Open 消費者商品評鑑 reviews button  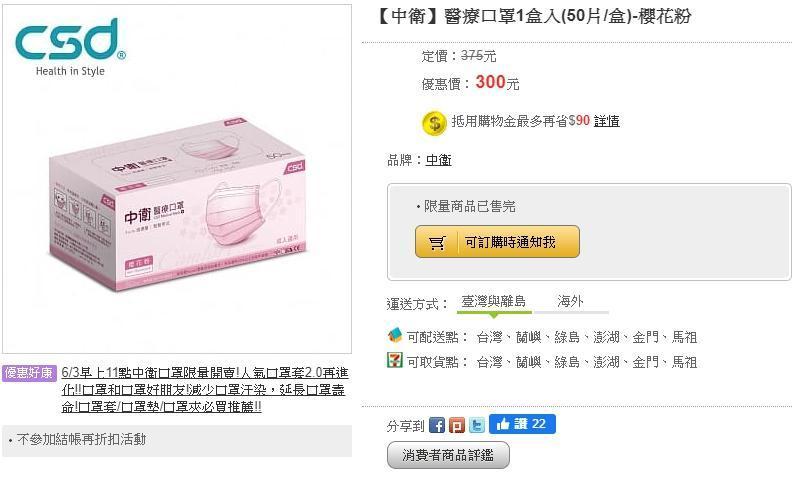(x=448, y=455)
